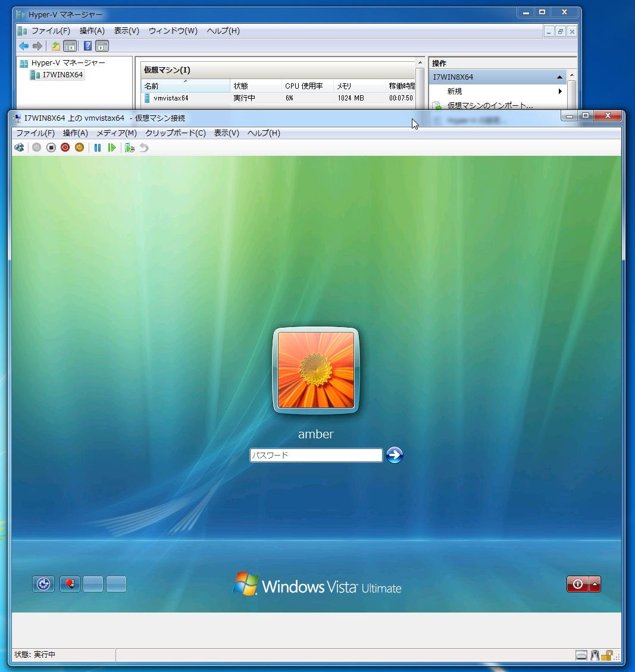Image resolution: width=635 pixels, height=672 pixels.
Task: Click the scroll-up arrow of the Actions pane
Action: pos(571,76)
